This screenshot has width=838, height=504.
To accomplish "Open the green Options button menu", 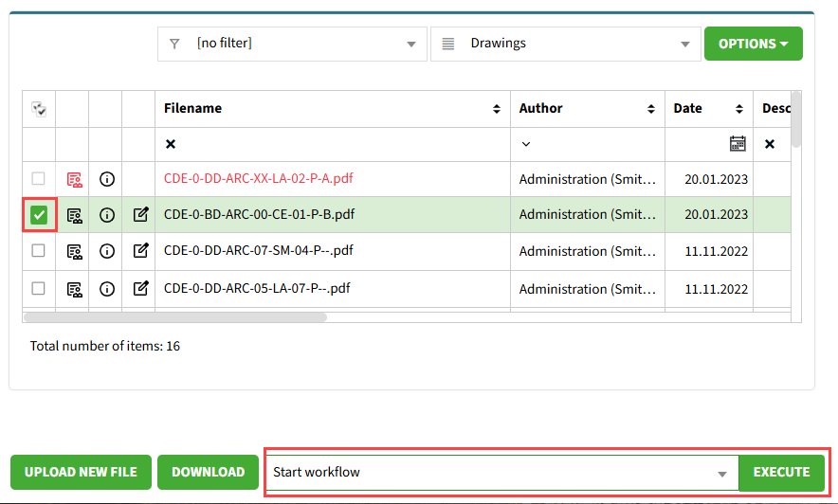I will click(x=753, y=44).
